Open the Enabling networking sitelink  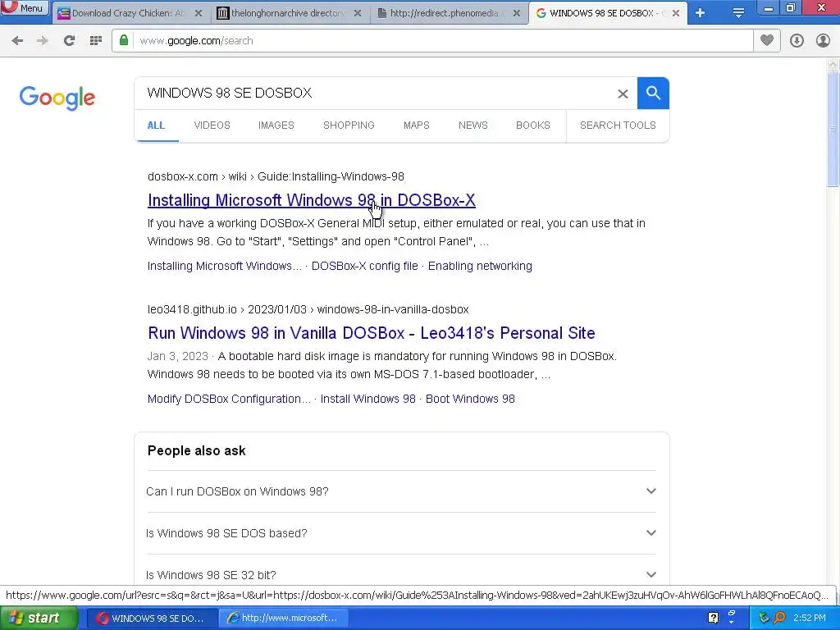(x=480, y=267)
